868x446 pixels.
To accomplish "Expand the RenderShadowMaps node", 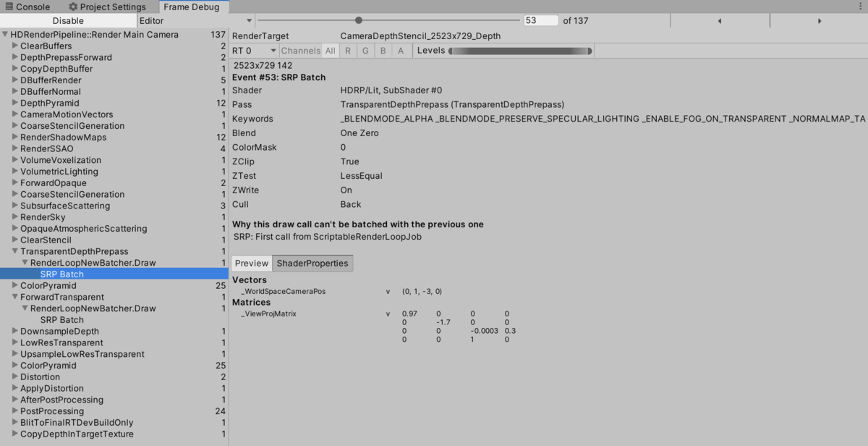I will click(x=15, y=138).
